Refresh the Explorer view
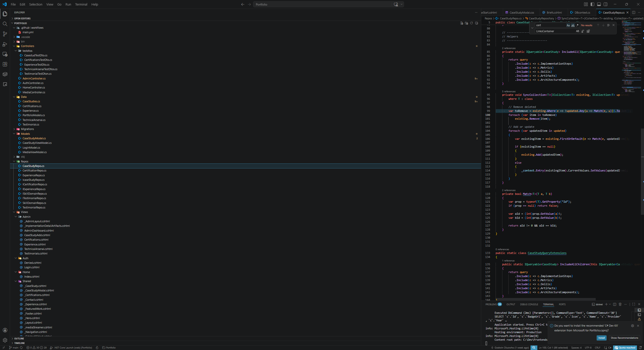 pos(471,23)
